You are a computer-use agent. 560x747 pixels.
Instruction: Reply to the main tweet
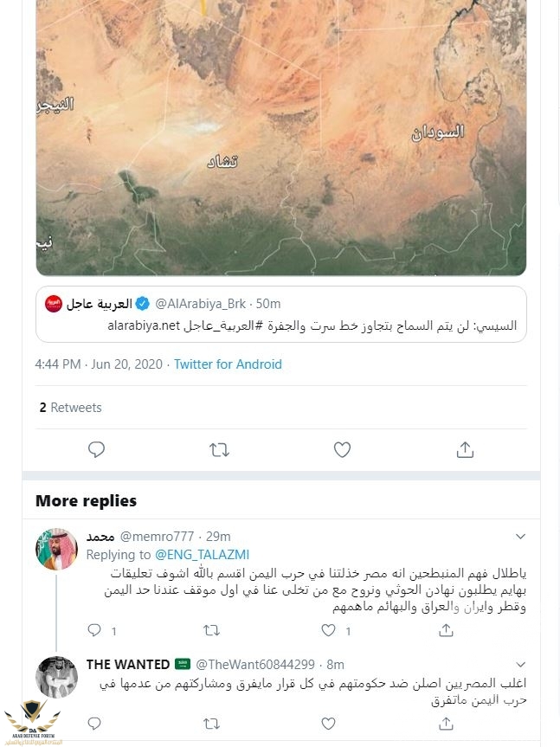coord(97,449)
